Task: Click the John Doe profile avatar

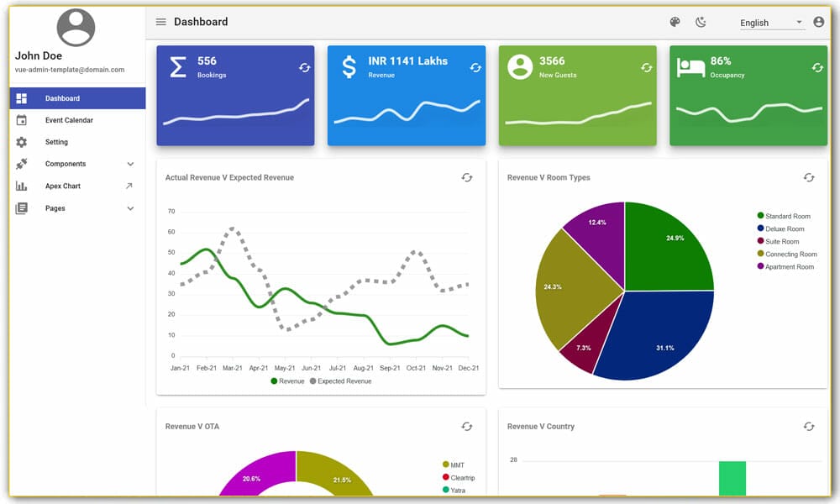Action: tap(75, 28)
